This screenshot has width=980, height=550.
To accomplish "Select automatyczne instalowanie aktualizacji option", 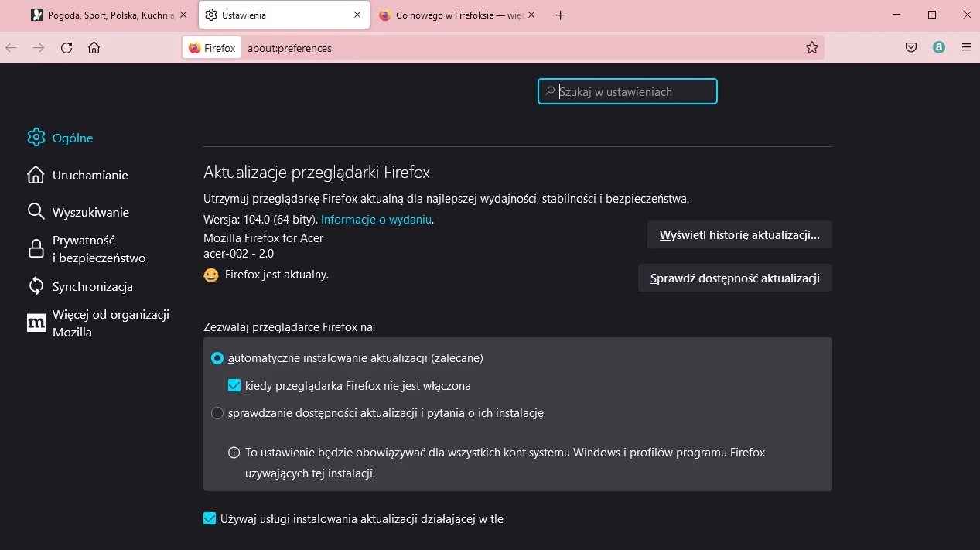I will coord(217,358).
